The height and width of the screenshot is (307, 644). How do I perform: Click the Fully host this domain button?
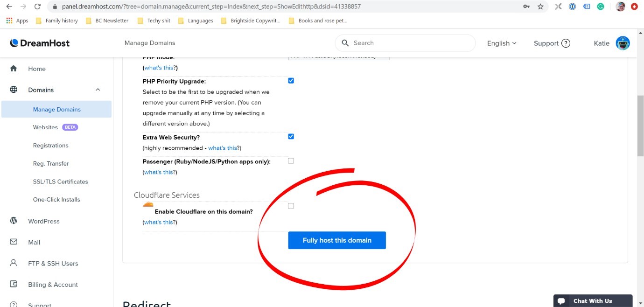[x=337, y=240]
